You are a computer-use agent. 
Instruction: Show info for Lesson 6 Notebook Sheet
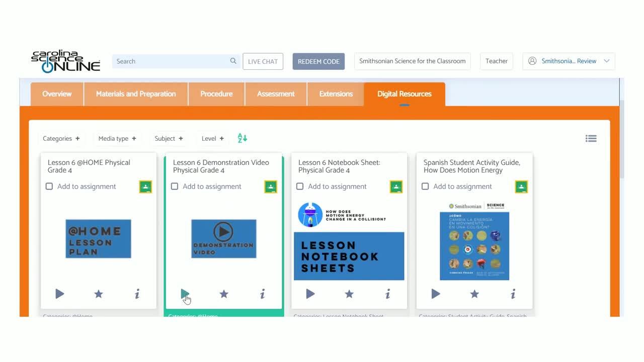point(388,294)
